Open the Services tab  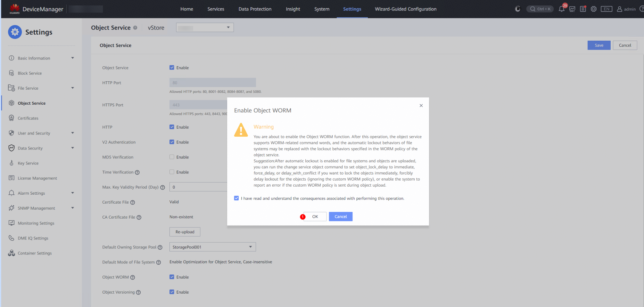[x=216, y=9]
